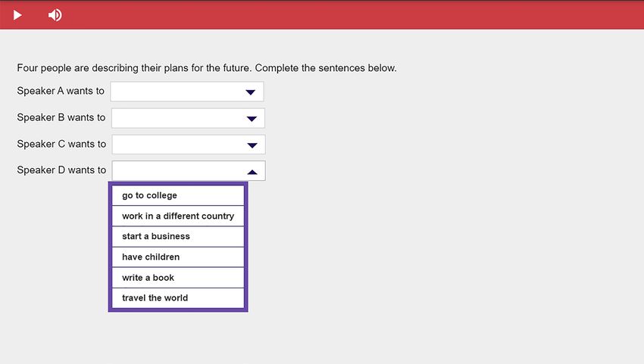Image resolution: width=644 pixels, height=364 pixels.
Task: Click the Speaker D answer field
Action: pos(189,171)
